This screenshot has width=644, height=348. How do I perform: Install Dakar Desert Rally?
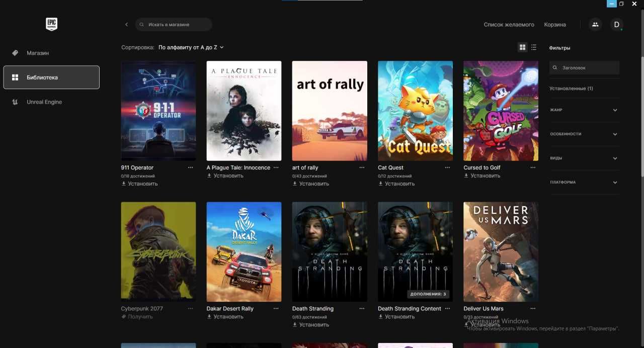[x=225, y=316]
